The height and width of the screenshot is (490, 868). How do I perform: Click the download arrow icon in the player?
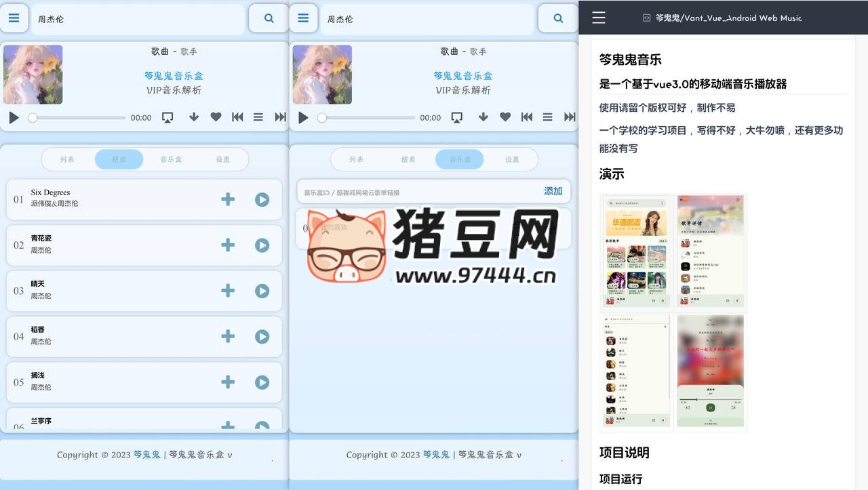click(193, 117)
